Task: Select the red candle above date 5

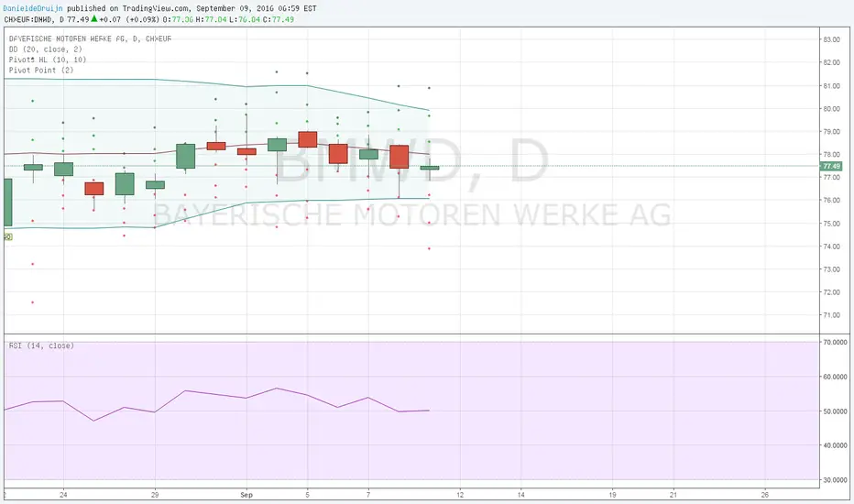Action: (x=308, y=139)
